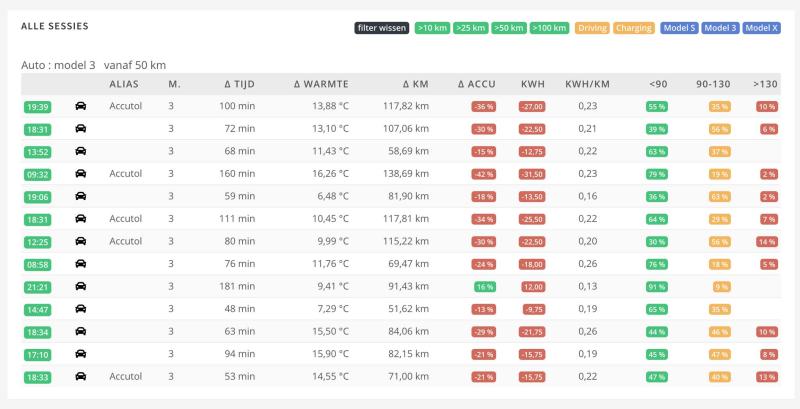Image resolution: width=800 pixels, height=409 pixels.
Task: Click the car icon in the 12:25 row
Action: tap(81, 241)
